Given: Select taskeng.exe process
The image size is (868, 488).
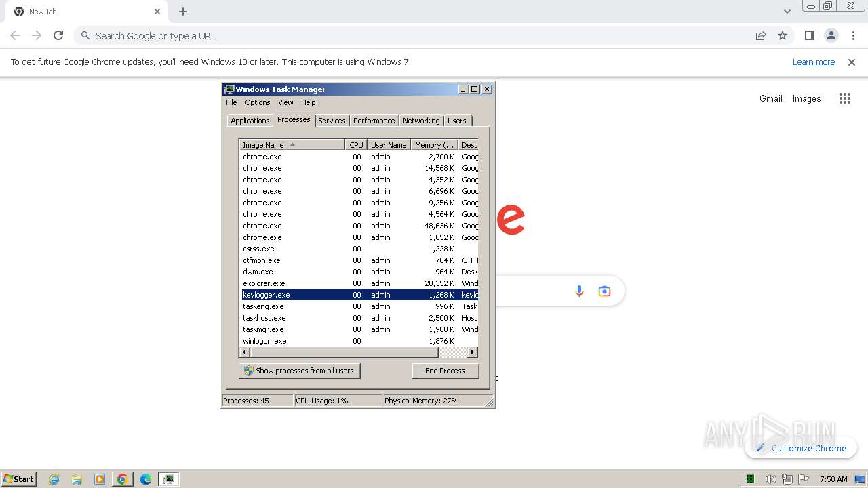Looking at the screenshot, I should (359, 306).
